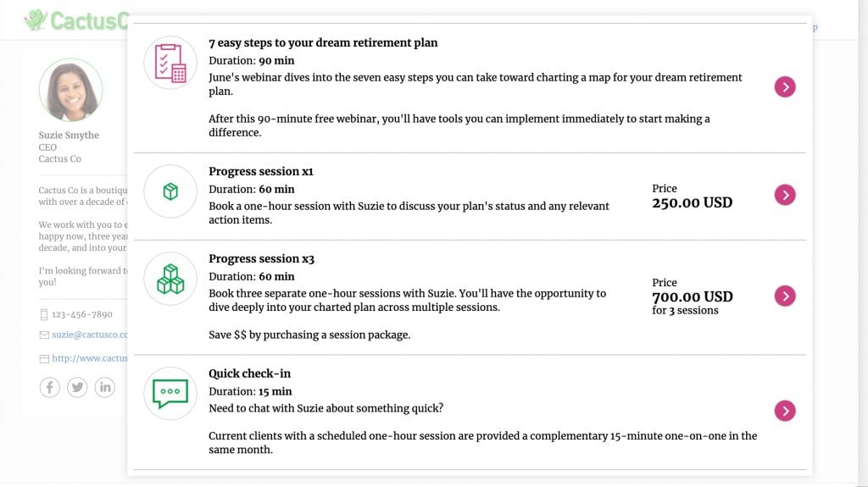Image resolution: width=868 pixels, height=487 pixels.
Task: Click the 123-456-7890 phone number
Action: [x=81, y=314]
